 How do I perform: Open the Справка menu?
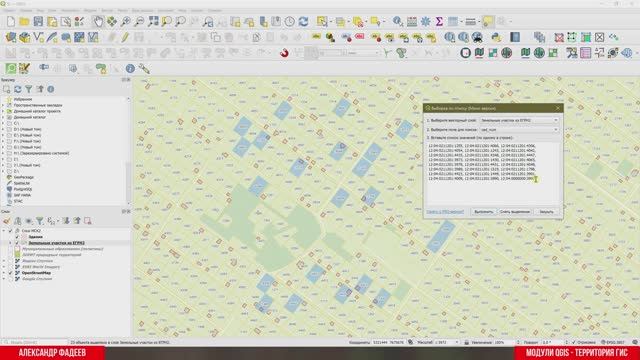(x=214, y=10)
